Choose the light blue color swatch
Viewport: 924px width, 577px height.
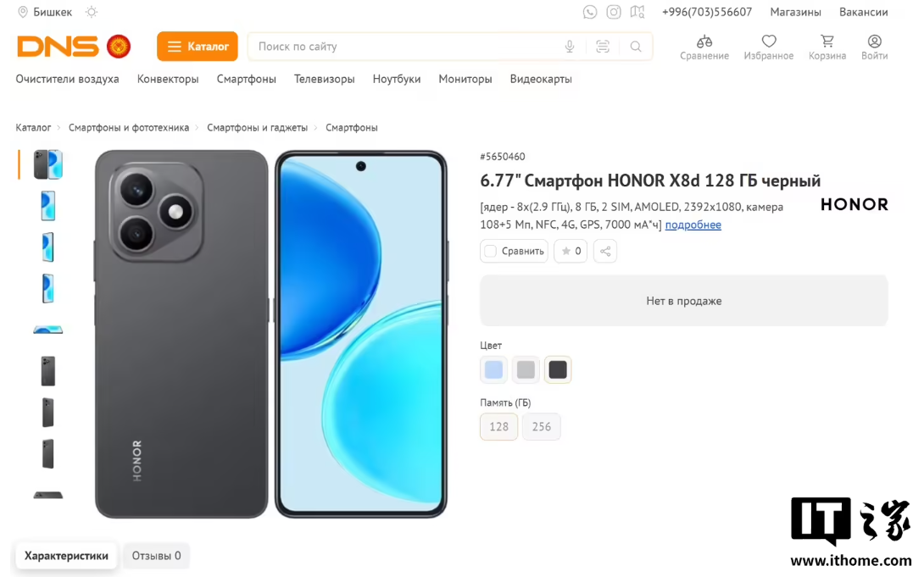point(494,369)
